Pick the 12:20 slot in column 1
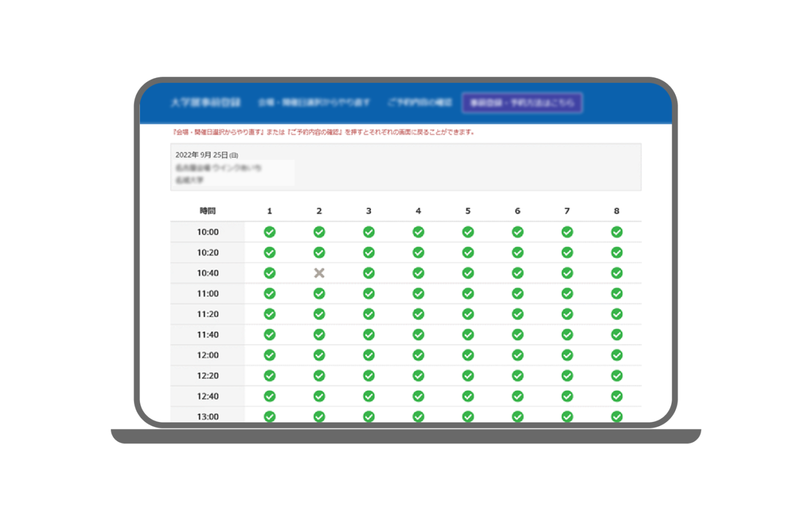This screenshot has height=520, width=812. [270, 376]
